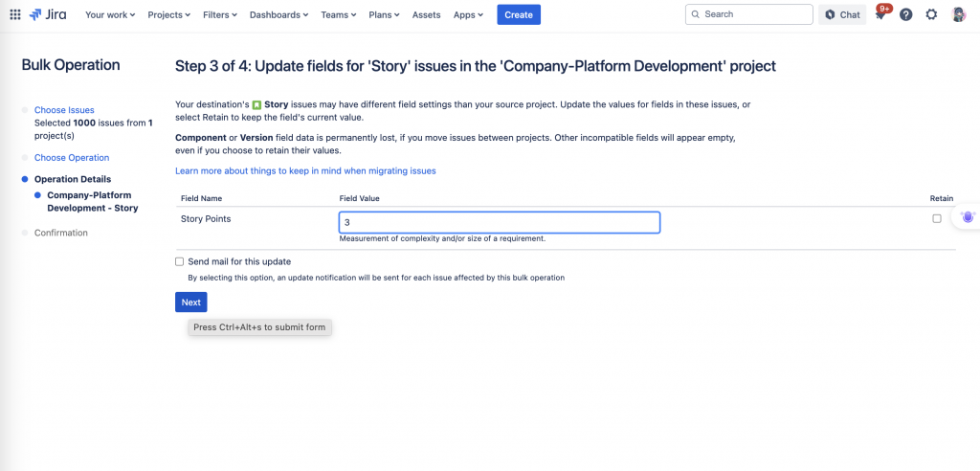This screenshot has height=471, width=980.
Task: Open the Chat panel
Action: (841, 14)
